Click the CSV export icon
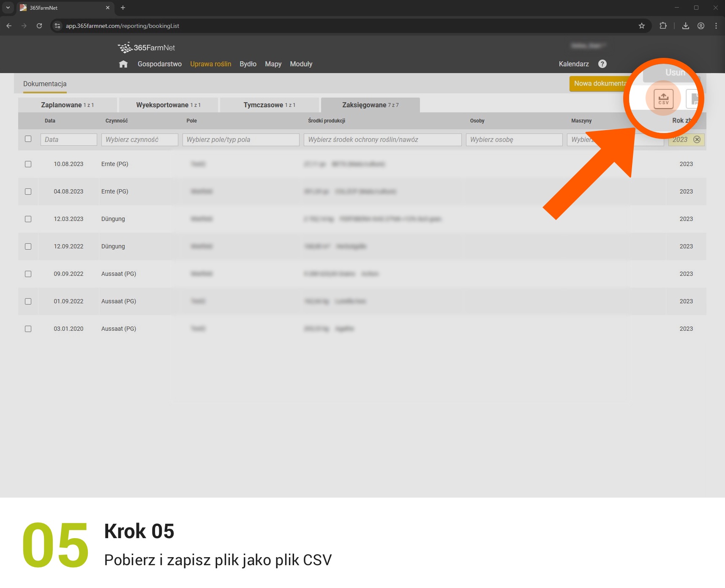This screenshot has width=725, height=588. click(x=663, y=99)
